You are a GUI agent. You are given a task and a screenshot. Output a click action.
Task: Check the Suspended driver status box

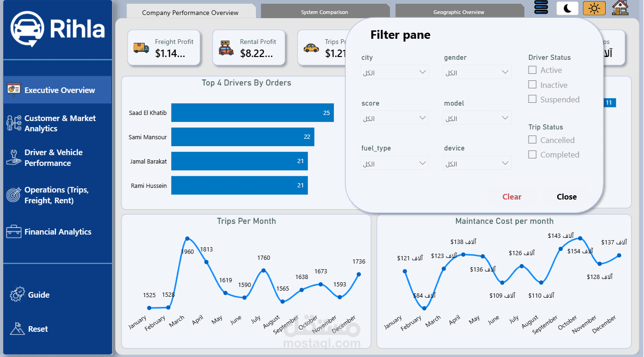(532, 99)
